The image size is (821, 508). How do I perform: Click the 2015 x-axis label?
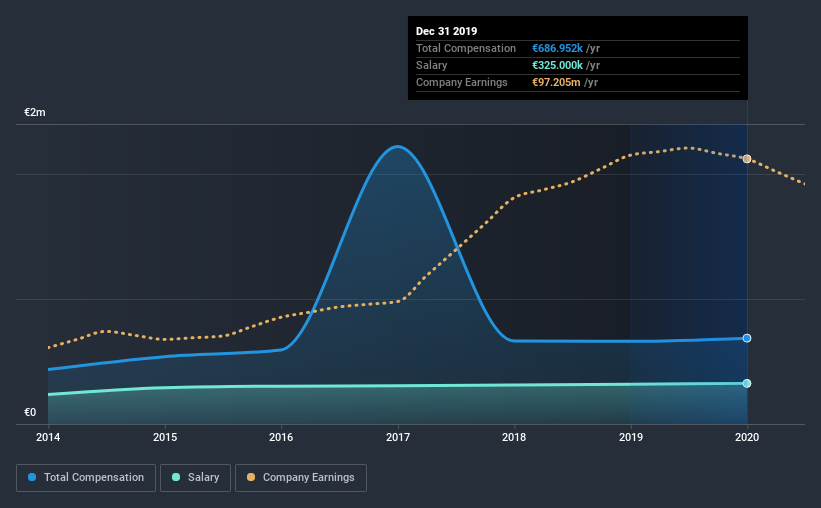[x=165, y=437]
